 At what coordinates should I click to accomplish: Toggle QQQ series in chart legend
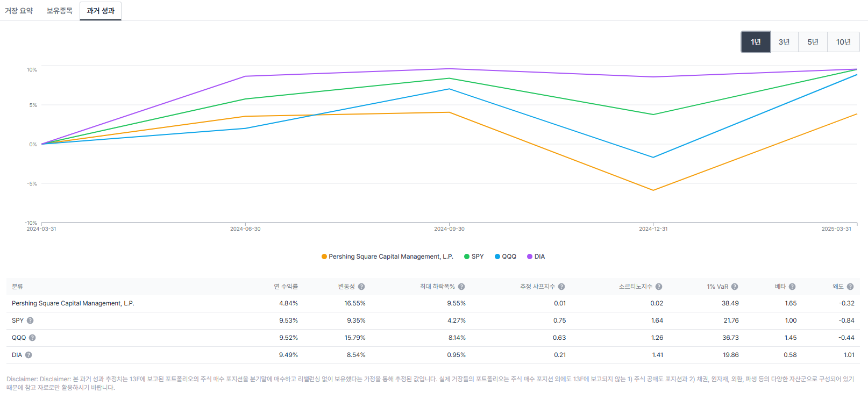(x=506, y=256)
